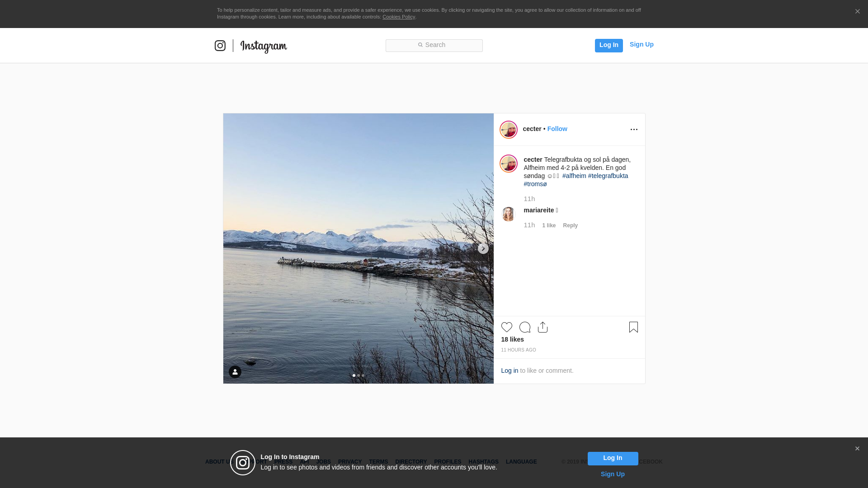Follow the cecter account

[x=557, y=129]
